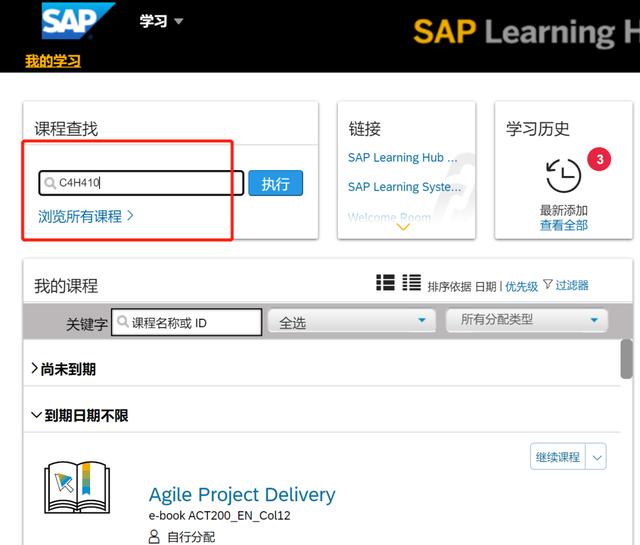Sort courses by 日期
Viewport: 640px width, 545px height.
click(x=486, y=287)
